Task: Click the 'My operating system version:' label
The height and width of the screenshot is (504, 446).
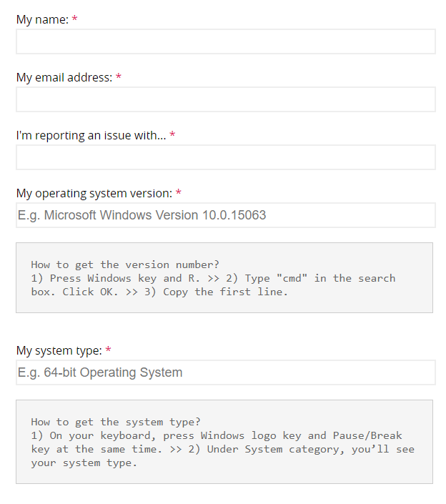Action: [x=94, y=194]
